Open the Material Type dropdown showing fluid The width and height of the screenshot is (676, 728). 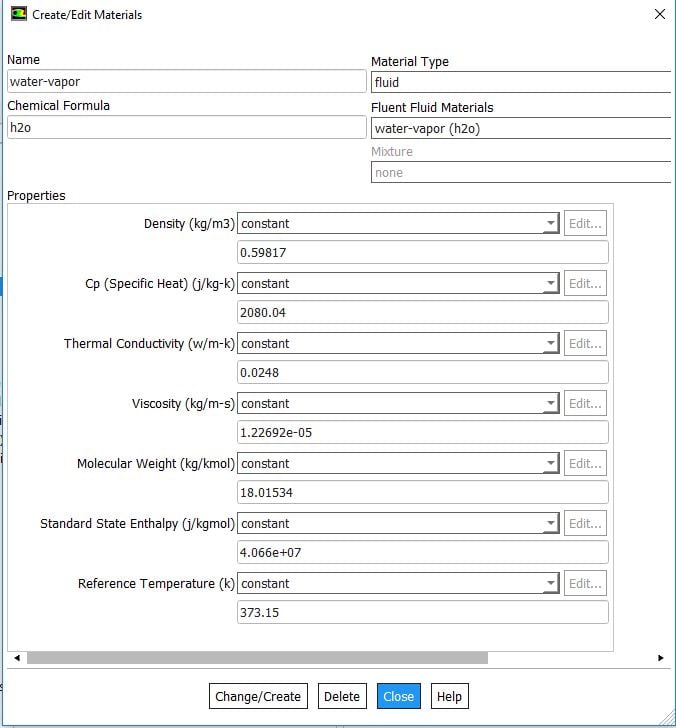click(523, 82)
